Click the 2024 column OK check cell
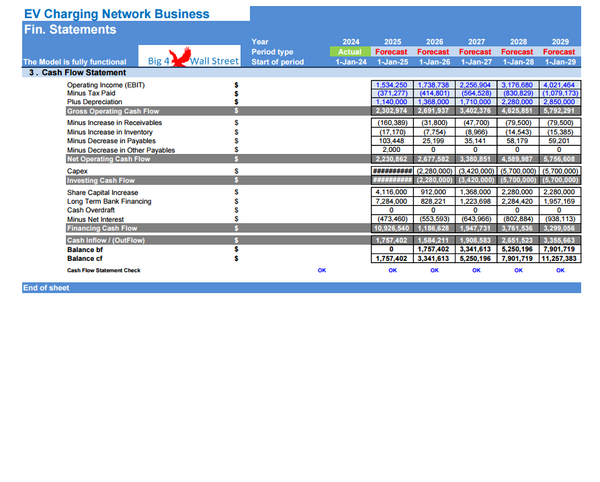 click(x=321, y=270)
